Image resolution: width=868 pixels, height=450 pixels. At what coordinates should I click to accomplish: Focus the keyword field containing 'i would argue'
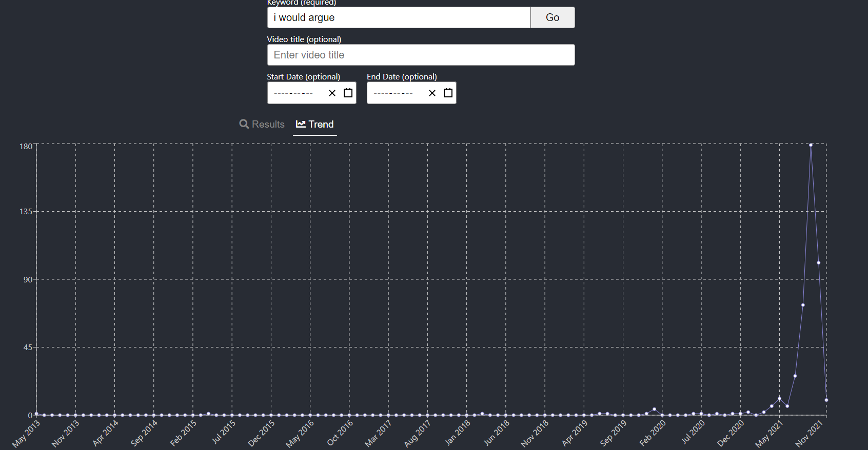(399, 17)
